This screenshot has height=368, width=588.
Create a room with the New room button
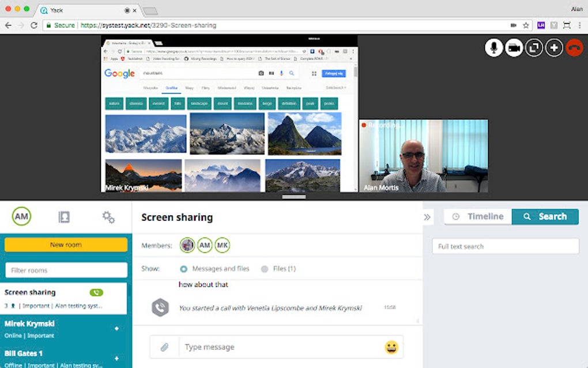click(x=65, y=245)
